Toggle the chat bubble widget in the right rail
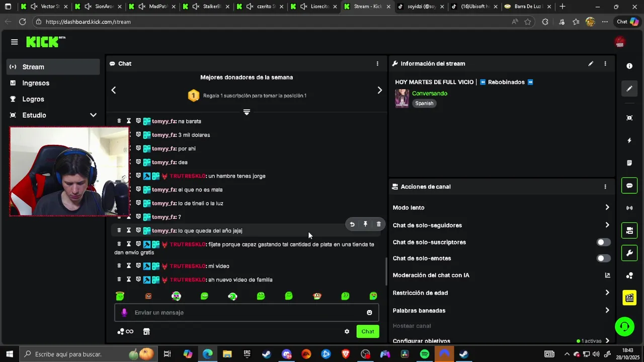 pyautogui.click(x=629, y=186)
